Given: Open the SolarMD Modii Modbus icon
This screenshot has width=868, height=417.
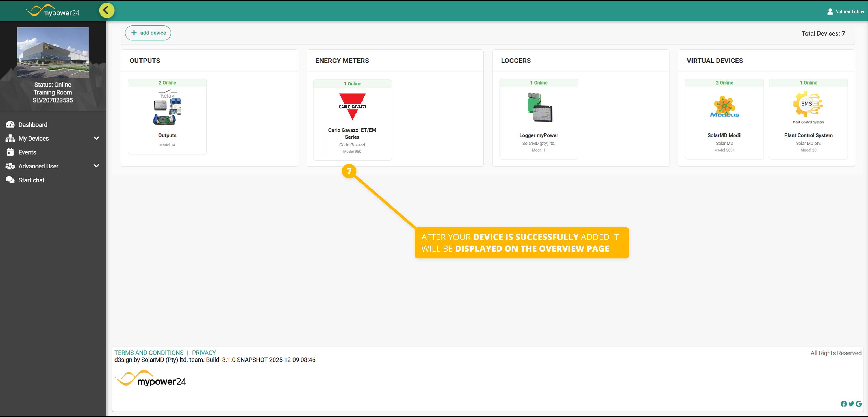Looking at the screenshot, I should coord(724,107).
